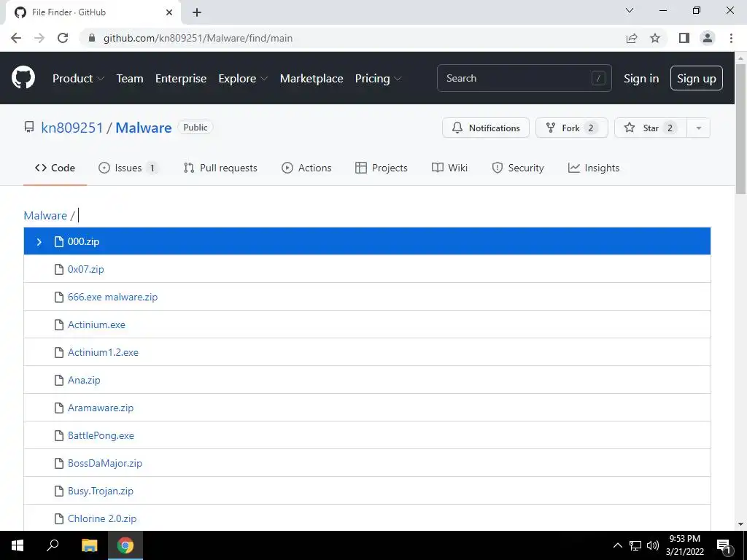This screenshot has height=560, width=747.
Task: Click the Chrome address bar URL
Action: pos(198,38)
